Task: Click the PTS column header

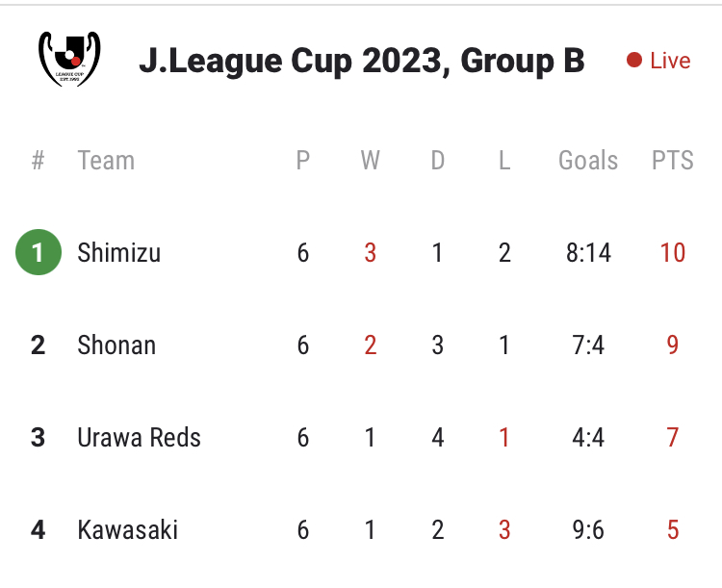Action: 672,161
